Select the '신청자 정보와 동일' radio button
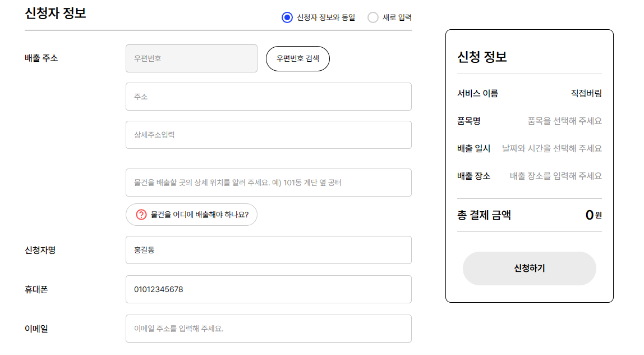Screen dimensions: 644x355 tap(286, 17)
